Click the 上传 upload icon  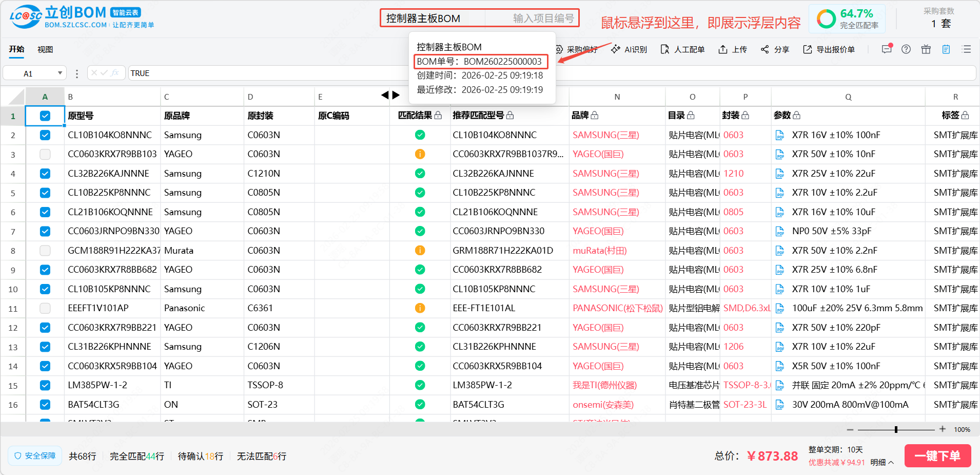pyautogui.click(x=723, y=49)
